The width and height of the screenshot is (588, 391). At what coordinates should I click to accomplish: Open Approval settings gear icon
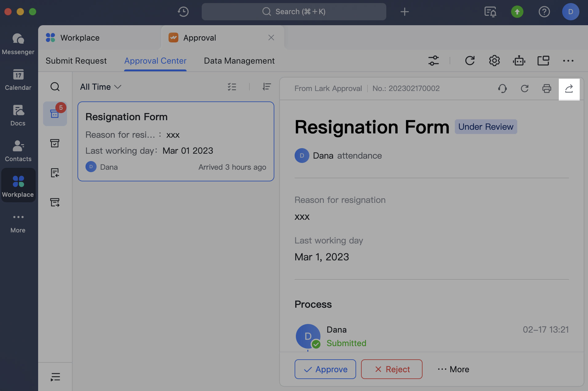pos(494,61)
